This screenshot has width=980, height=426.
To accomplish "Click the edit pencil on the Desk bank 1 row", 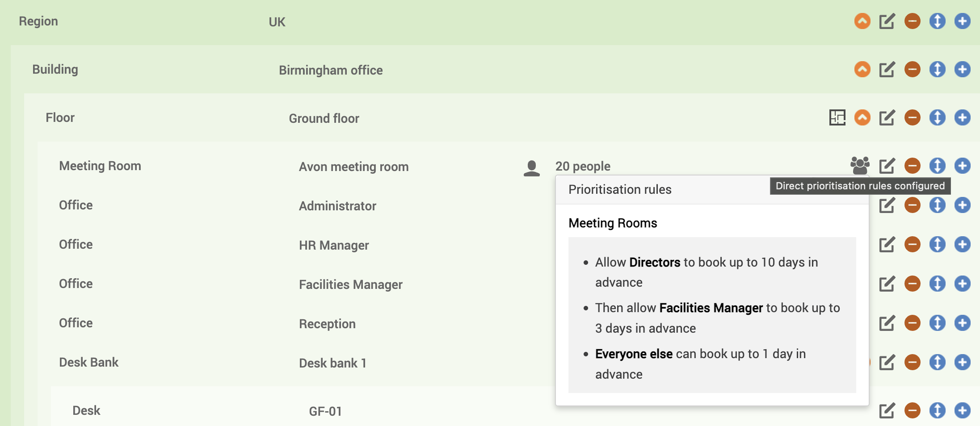I will click(x=887, y=362).
